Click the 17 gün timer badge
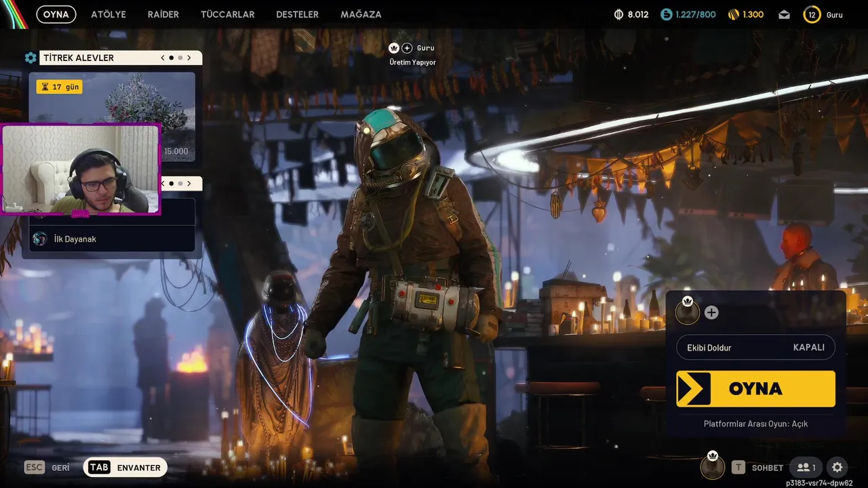The height and width of the screenshot is (488, 868). coord(60,87)
